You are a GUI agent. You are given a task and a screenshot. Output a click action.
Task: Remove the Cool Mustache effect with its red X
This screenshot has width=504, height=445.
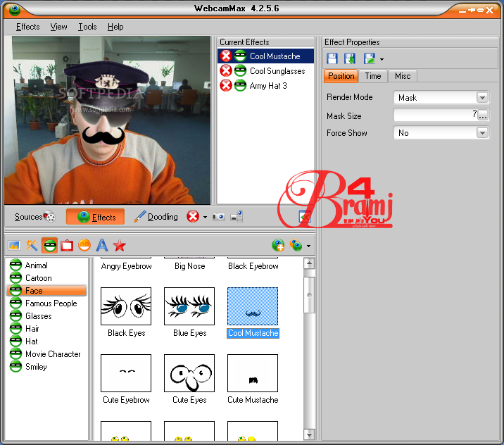pyautogui.click(x=226, y=56)
